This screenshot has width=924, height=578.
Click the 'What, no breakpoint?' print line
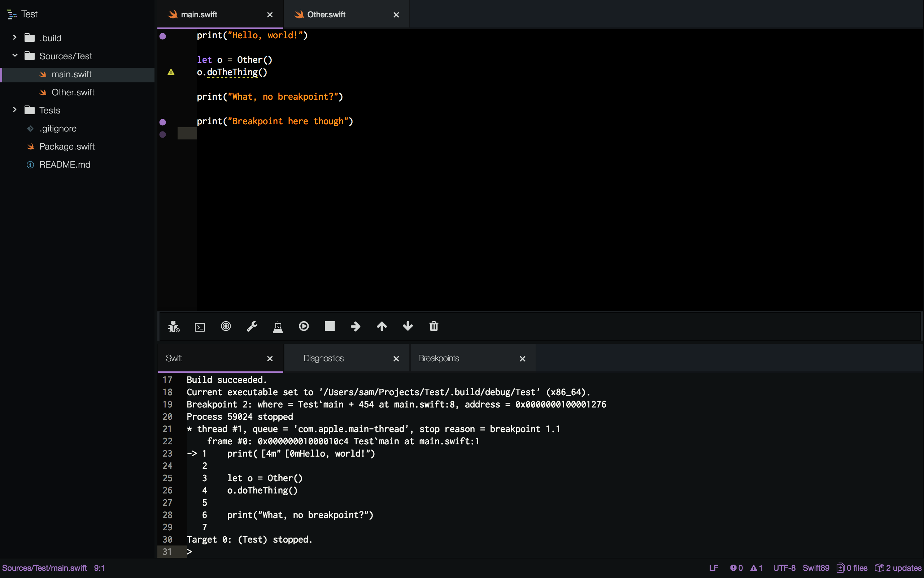coord(270,97)
